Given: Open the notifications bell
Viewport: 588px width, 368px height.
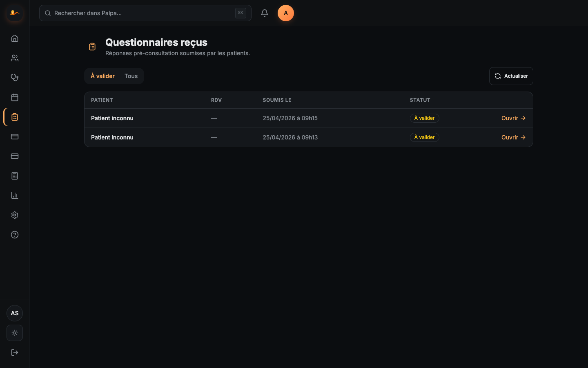Looking at the screenshot, I should point(265,13).
